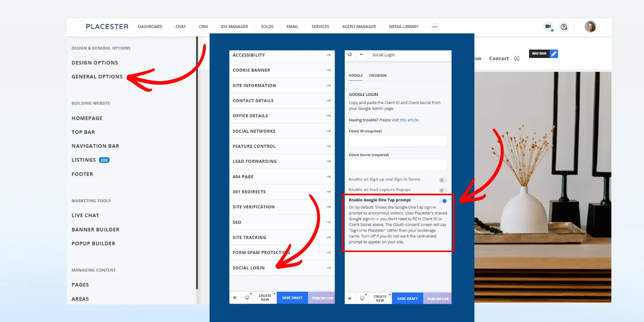The image size is (644, 322).
Task: Open the 301 Redirects row
Action: tap(282, 192)
